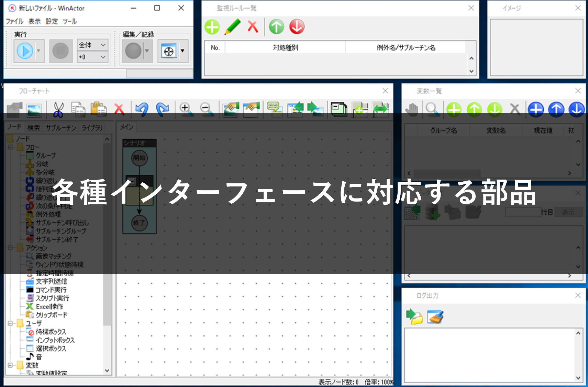The height and width of the screenshot is (387, 588).
Task: Click the blue plus icon in variable list
Action: click(536, 109)
